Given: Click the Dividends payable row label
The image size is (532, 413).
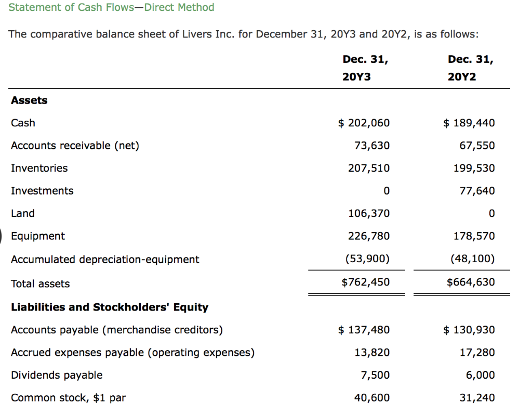Looking at the screenshot, I should pos(57,375).
